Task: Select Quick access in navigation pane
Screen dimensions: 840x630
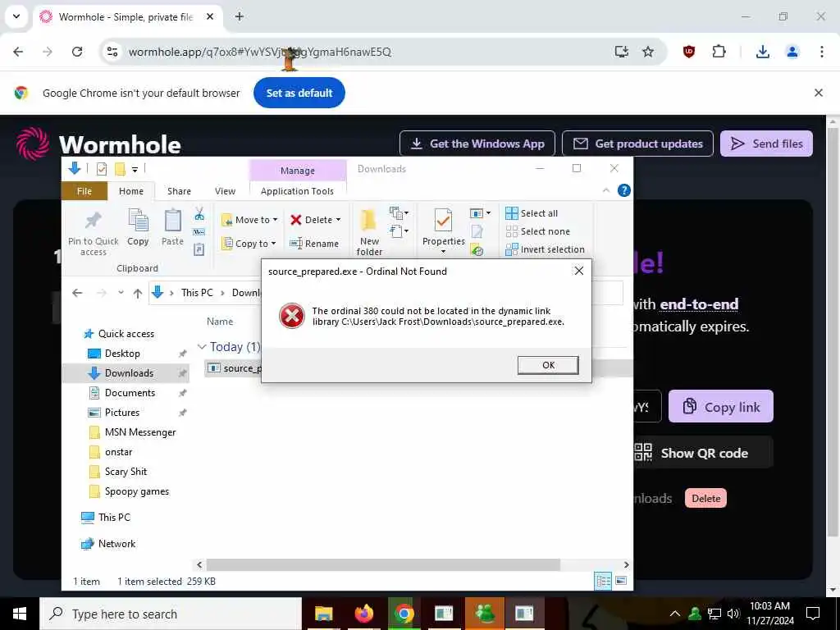Action: tap(126, 334)
